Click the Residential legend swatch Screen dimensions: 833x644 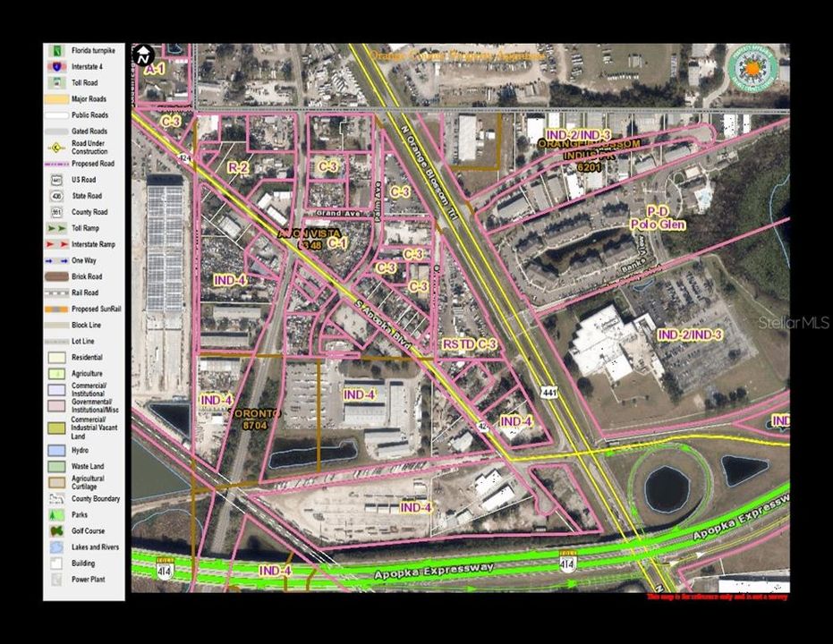point(55,357)
